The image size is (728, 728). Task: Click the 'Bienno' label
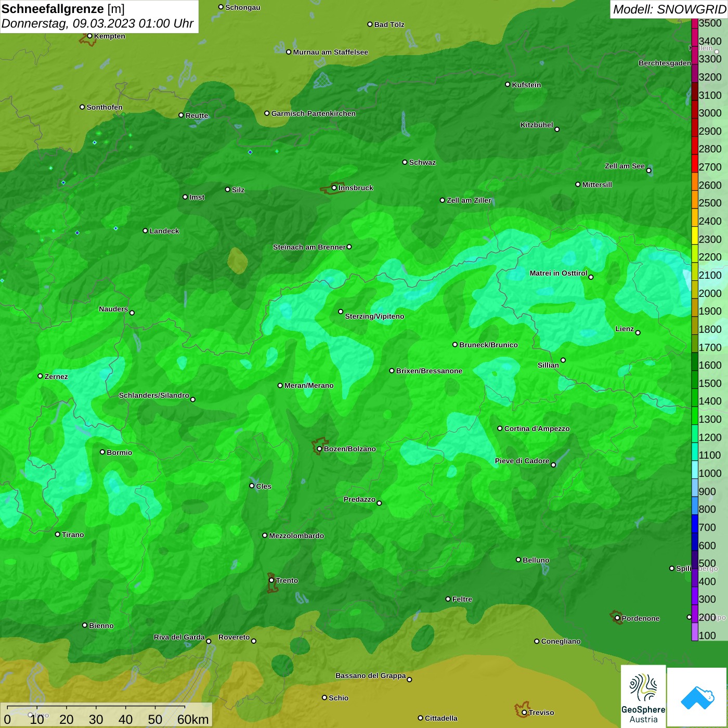click(101, 626)
